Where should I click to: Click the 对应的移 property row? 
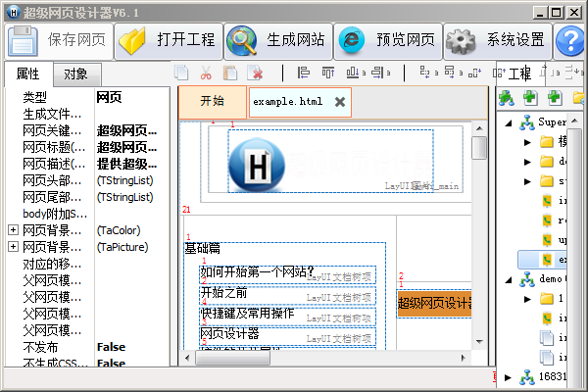[x=87, y=264]
